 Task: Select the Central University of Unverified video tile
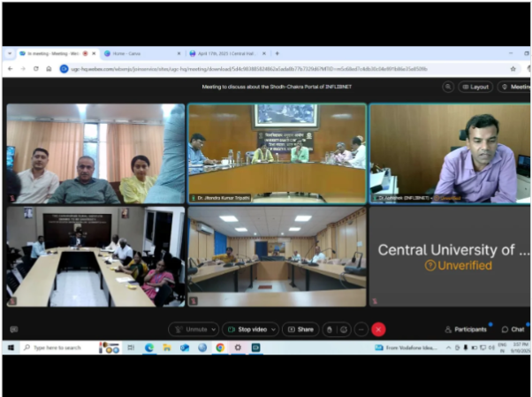(x=450, y=256)
